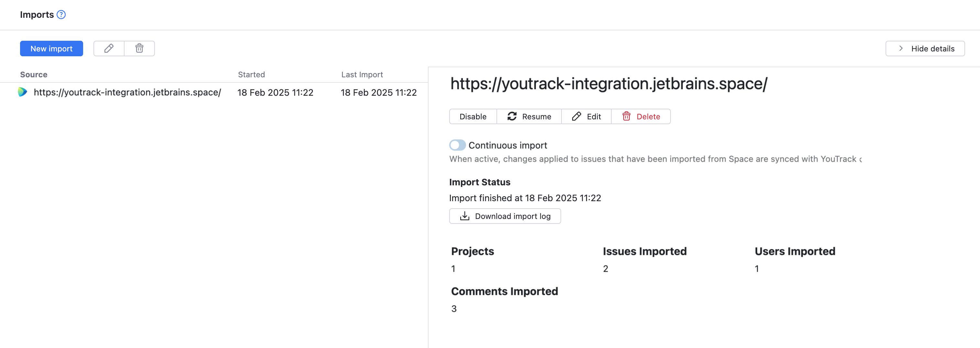
Task: Click the Last Import column header
Action: pyautogui.click(x=362, y=74)
